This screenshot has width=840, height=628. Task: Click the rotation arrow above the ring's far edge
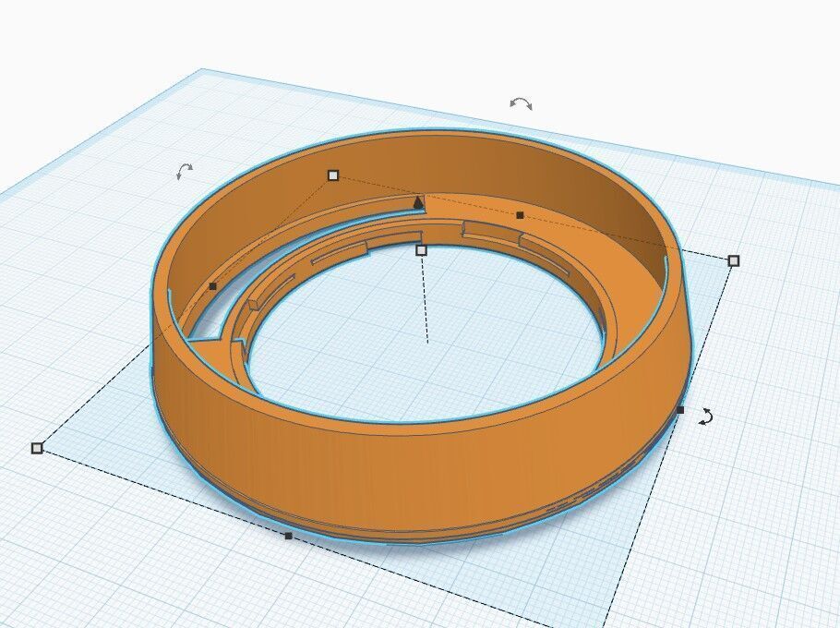[521, 103]
